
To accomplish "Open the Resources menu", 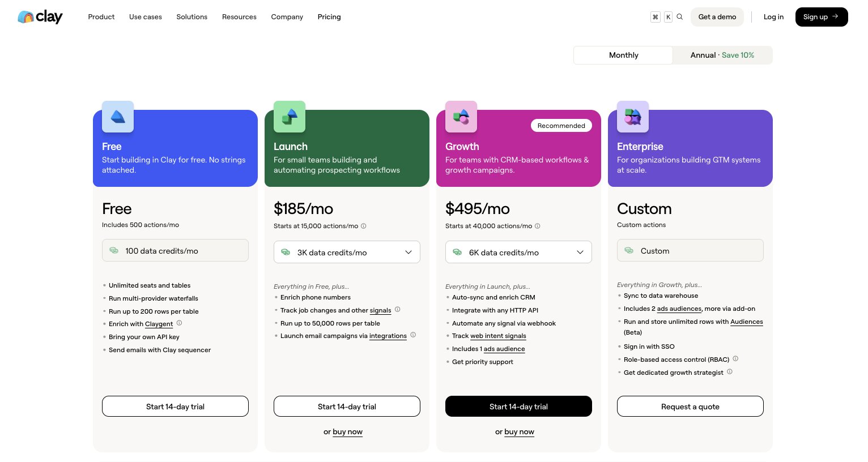I will (x=239, y=17).
